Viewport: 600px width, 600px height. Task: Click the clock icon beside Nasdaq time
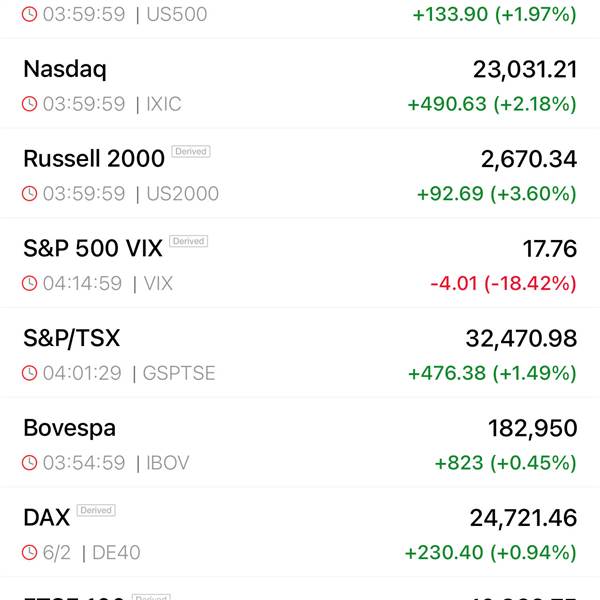point(30,104)
